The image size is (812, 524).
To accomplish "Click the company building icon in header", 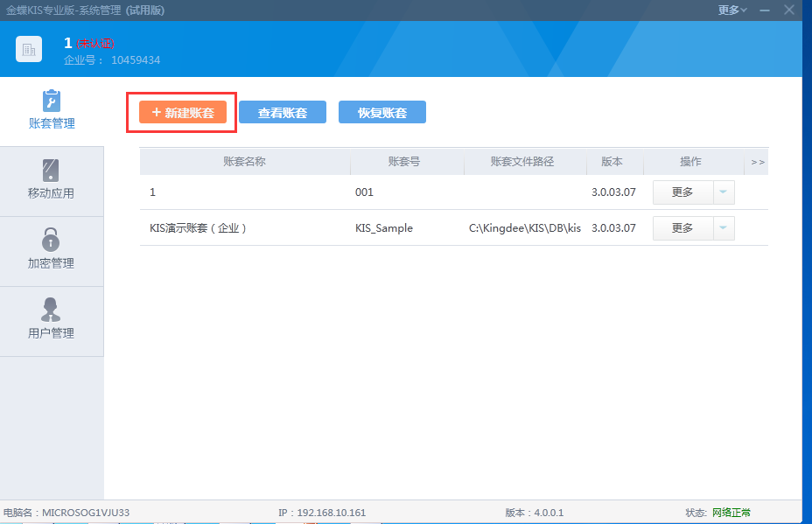I will click(29, 50).
